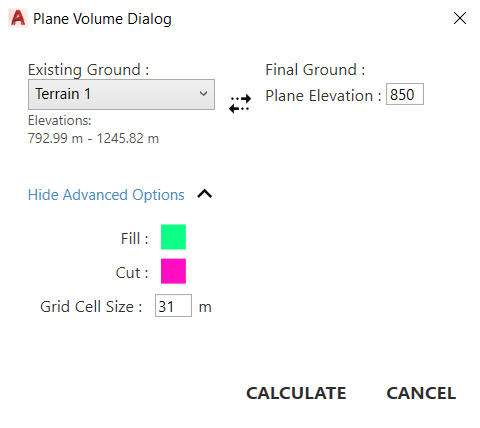The width and height of the screenshot is (480, 428).
Task: Click the terrain elevation range text
Action: point(93,138)
